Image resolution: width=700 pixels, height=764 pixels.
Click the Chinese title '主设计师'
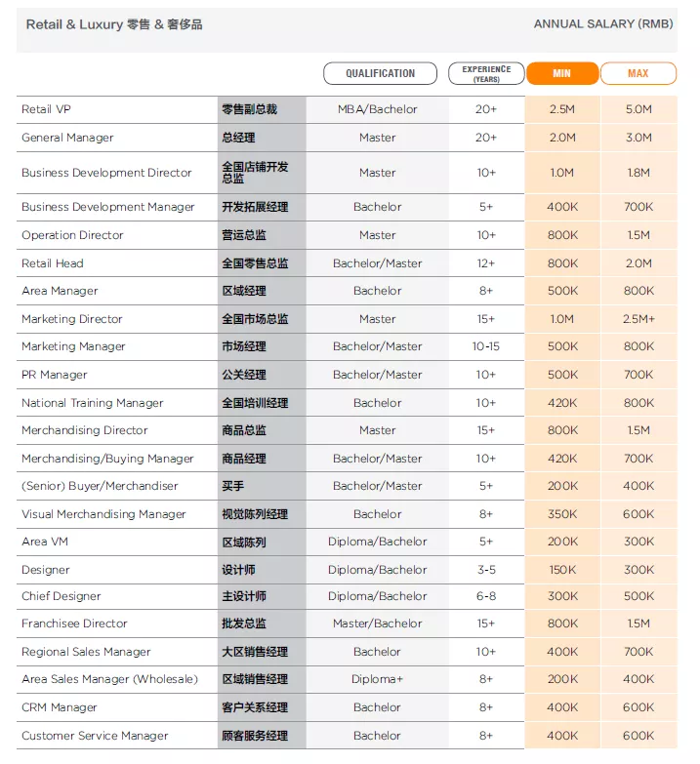244,596
